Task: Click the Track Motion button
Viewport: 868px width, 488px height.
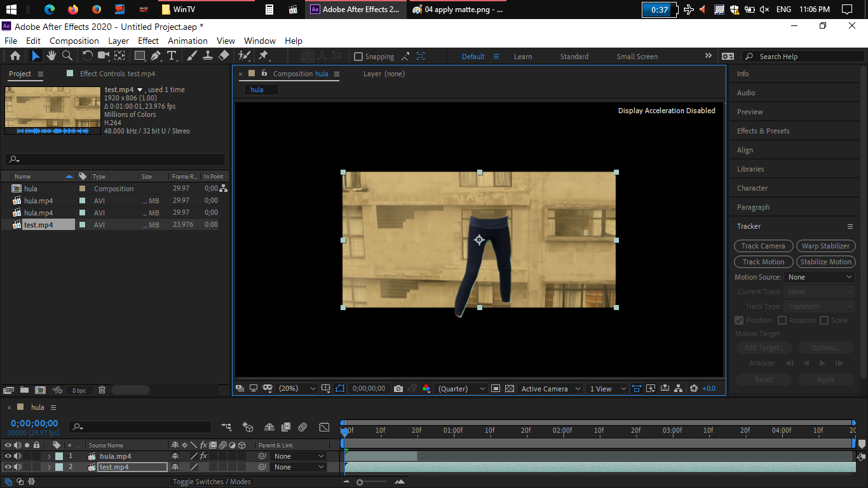Action: (x=763, y=262)
